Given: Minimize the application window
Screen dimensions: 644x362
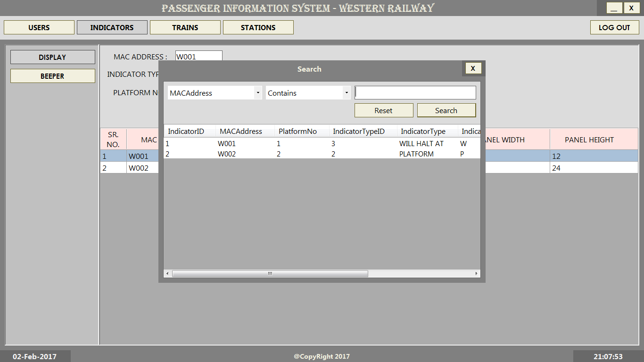Looking at the screenshot, I should tap(614, 8).
